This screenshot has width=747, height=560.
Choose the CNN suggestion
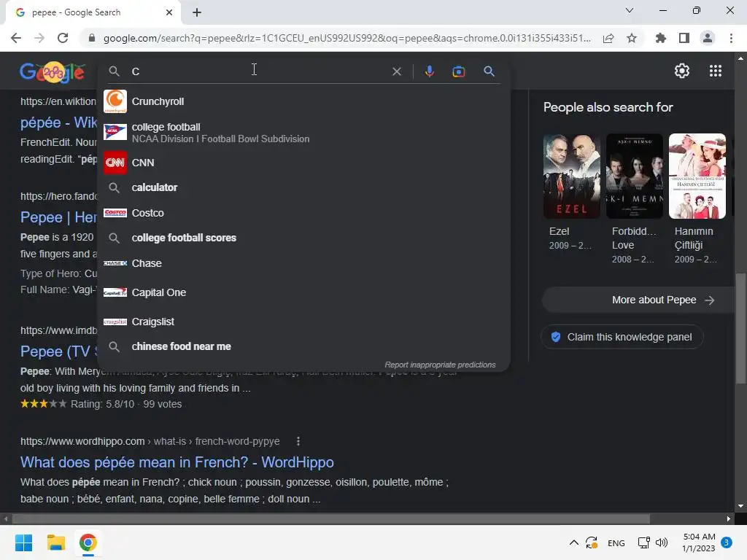[x=303, y=163]
